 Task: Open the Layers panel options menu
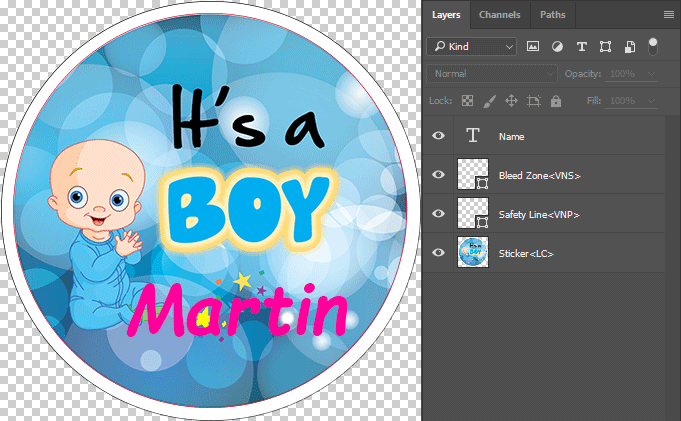tap(669, 15)
